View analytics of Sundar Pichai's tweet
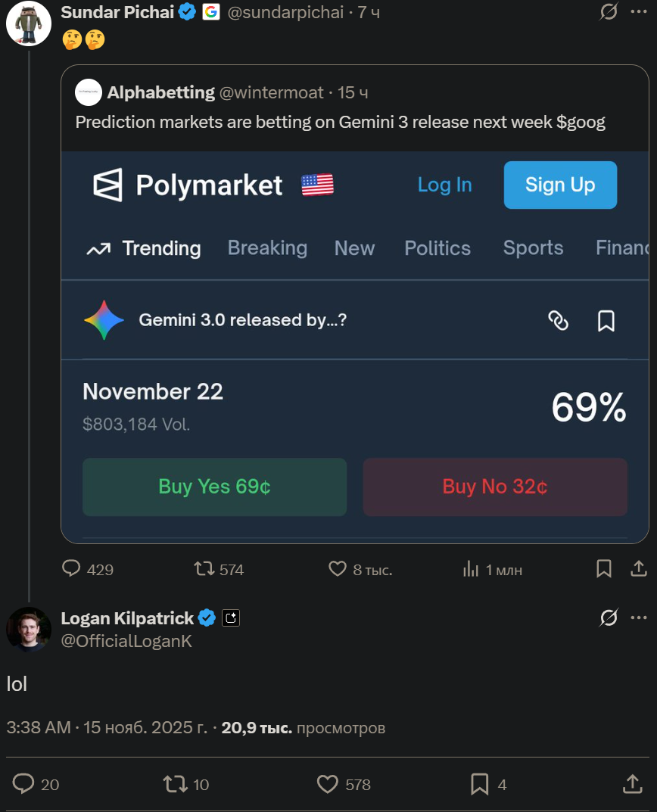Viewport: 657px width, 812px height. click(471, 568)
